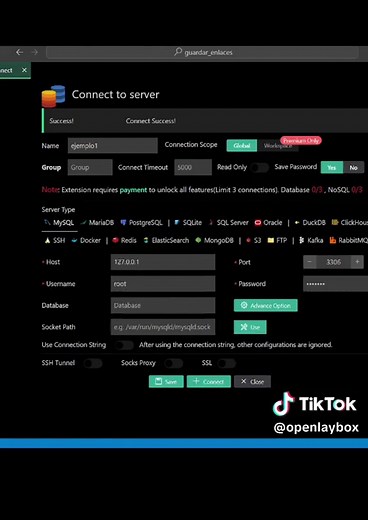Choose DuckDB as server type
Screen dimensions: 368x520
[x=310, y=223]
